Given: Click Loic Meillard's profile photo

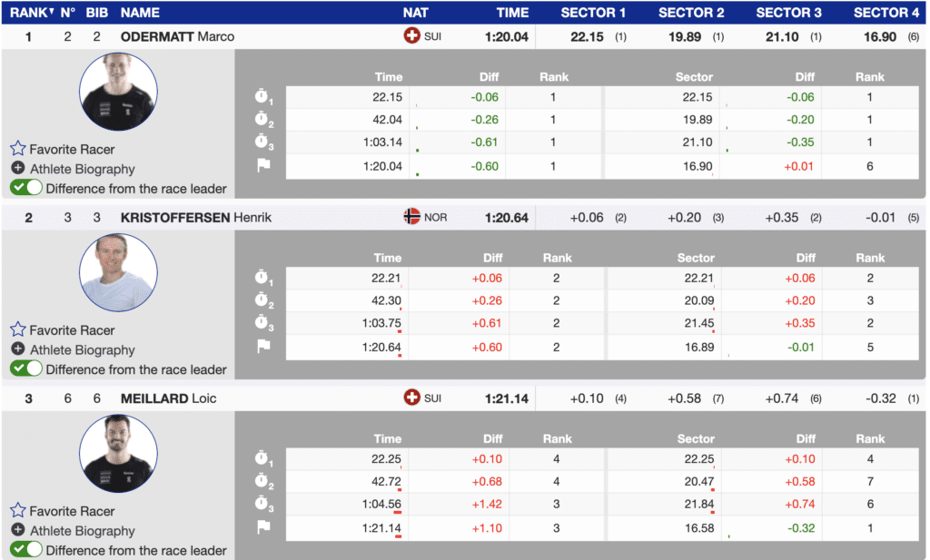Looking at the screenshot, I should coord(118,454).
